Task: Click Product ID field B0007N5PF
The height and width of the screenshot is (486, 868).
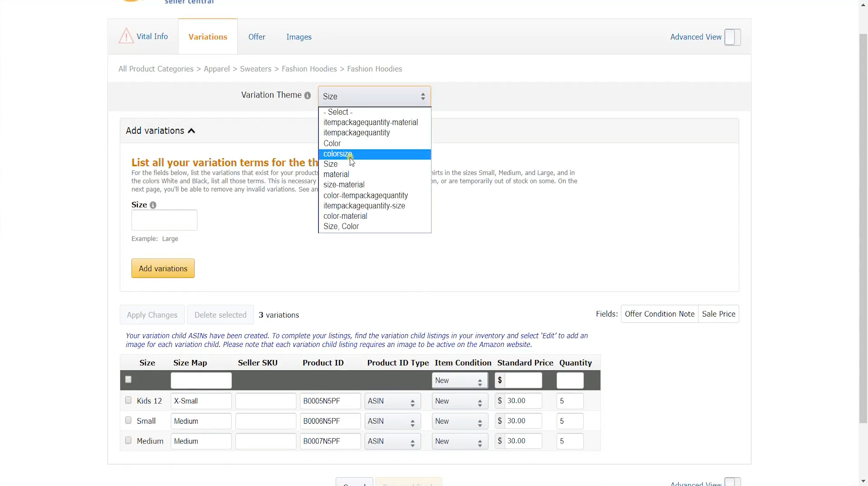Action: click(330, 441)
